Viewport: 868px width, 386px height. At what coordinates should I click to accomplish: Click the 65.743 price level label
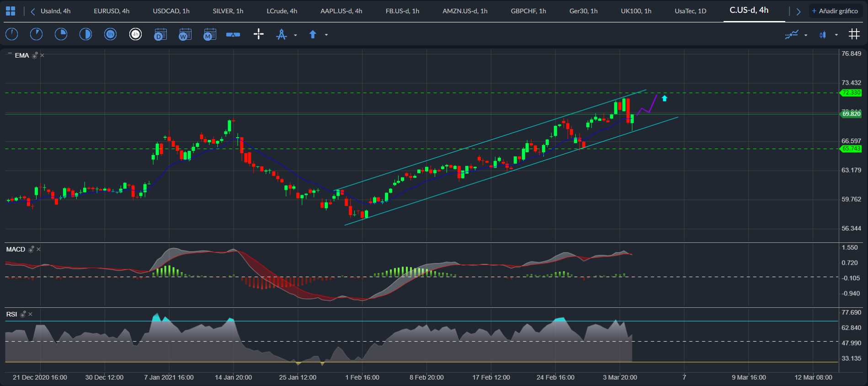(851, 149)
